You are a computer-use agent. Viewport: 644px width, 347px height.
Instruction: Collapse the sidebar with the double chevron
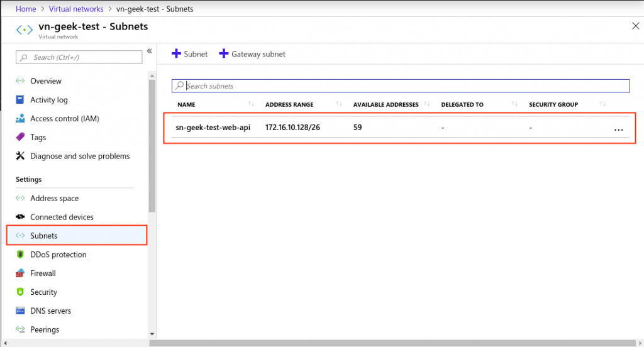150,51
